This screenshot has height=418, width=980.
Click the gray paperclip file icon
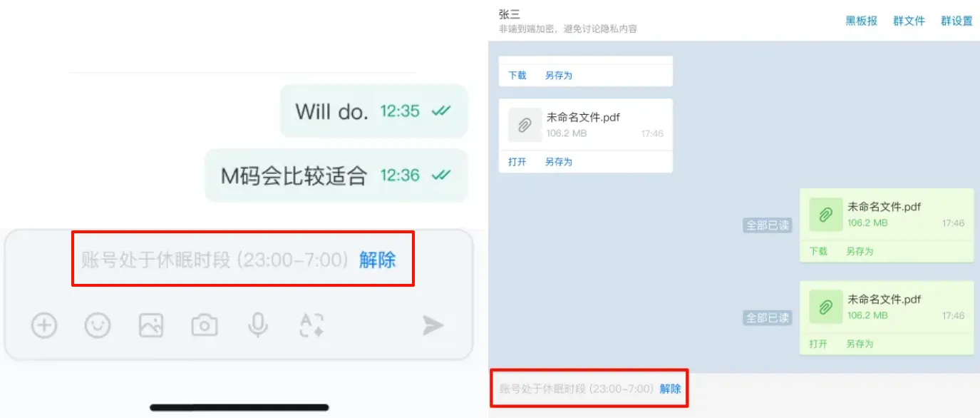point(525,125)
